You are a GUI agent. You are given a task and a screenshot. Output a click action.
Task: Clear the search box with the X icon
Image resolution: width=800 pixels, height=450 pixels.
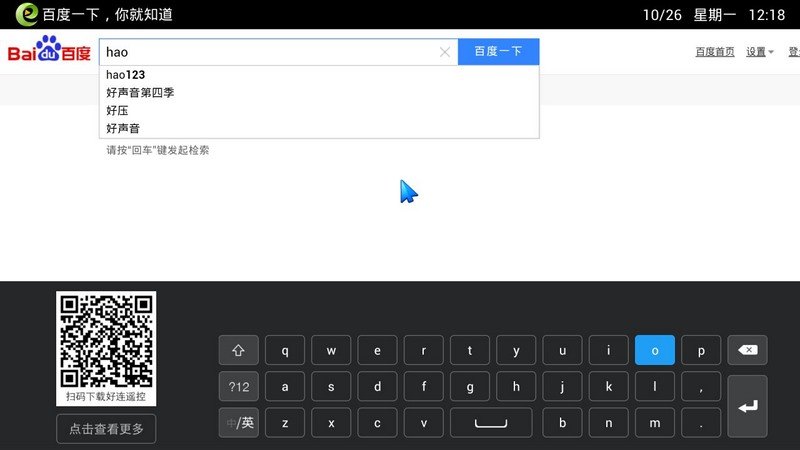coord(445,52)
